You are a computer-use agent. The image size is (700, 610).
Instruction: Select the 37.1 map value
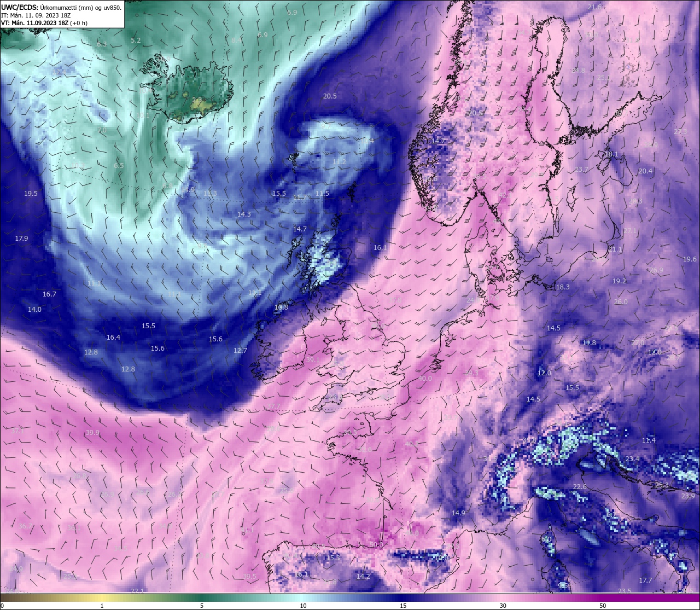18,431
